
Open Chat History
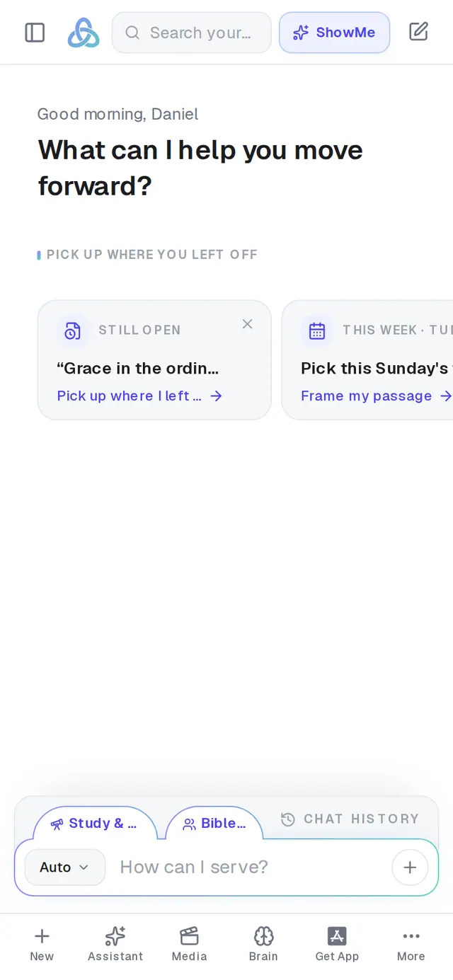click(350, 819)
